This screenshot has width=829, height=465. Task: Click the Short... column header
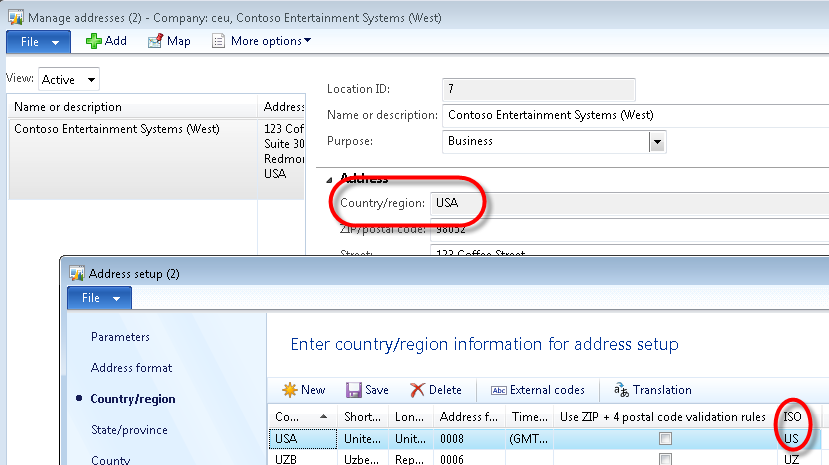pyautogui.click(x=362, y=416)
